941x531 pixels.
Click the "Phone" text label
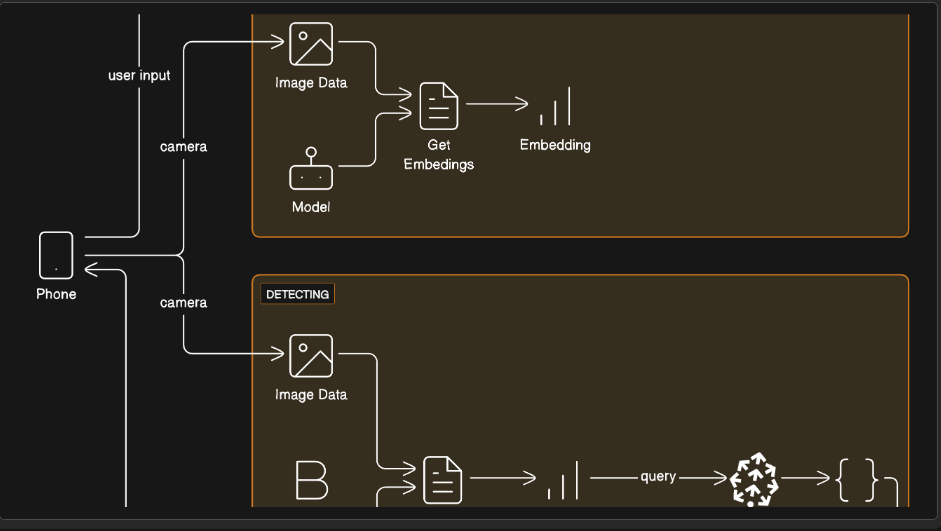click(x=56, y=294)
